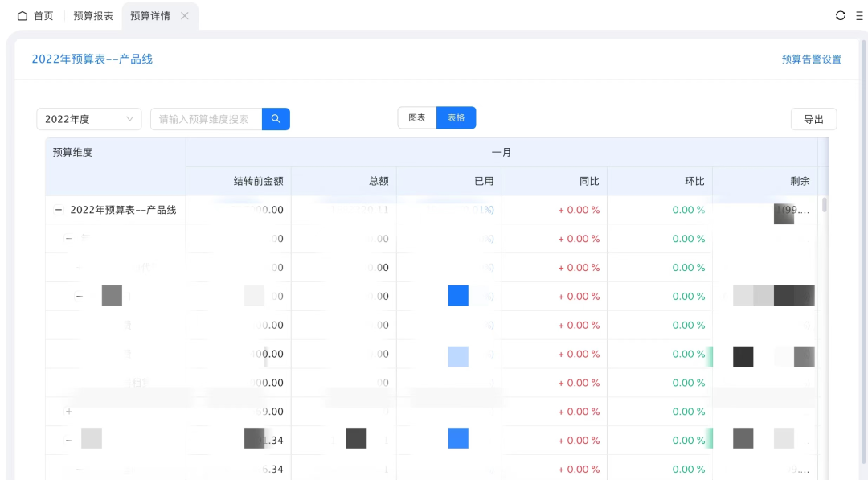Switch view to 图表 mode

tap(417, 117)
